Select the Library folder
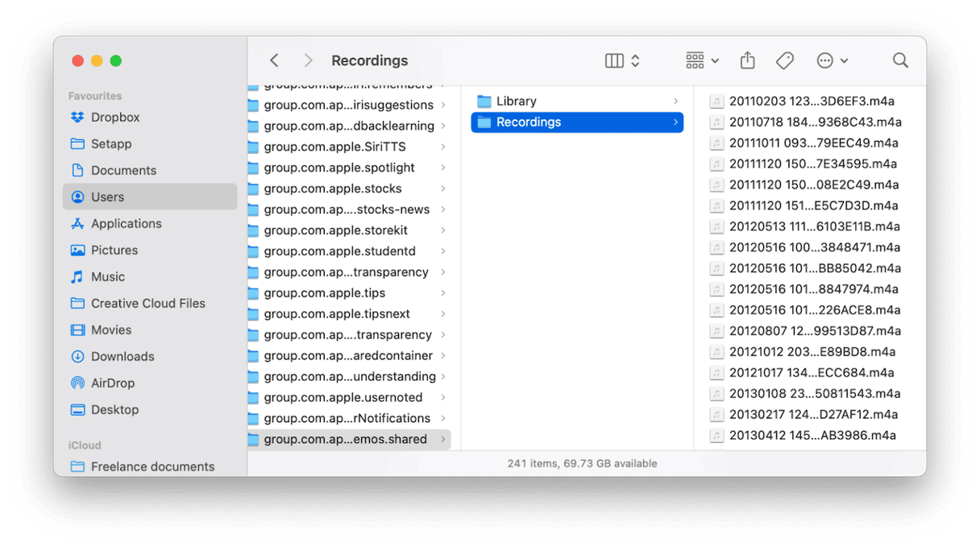This screenshot has height=547, width=980. click(x=517, y=101)
